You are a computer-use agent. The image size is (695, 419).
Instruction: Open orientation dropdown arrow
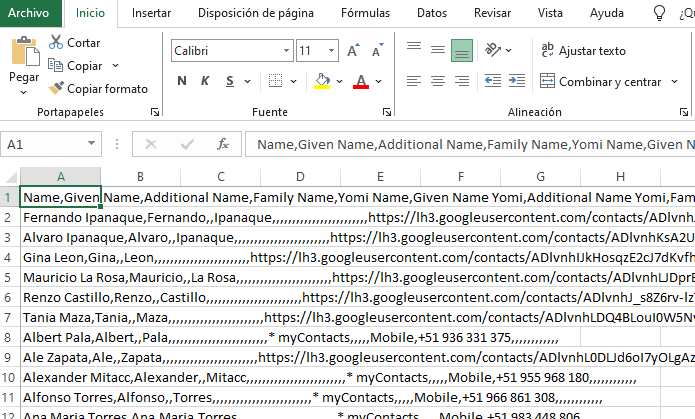tap(508, 50)
